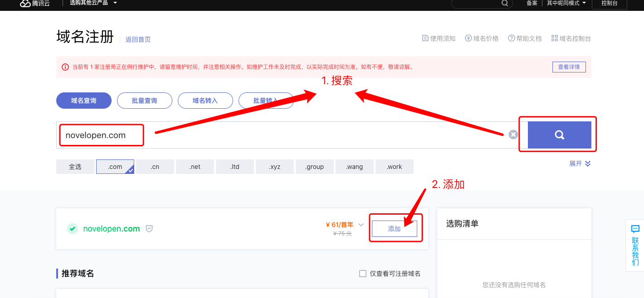Click the struck-through ¥75 元 original price
644x298 pixels.
(342, 234)
